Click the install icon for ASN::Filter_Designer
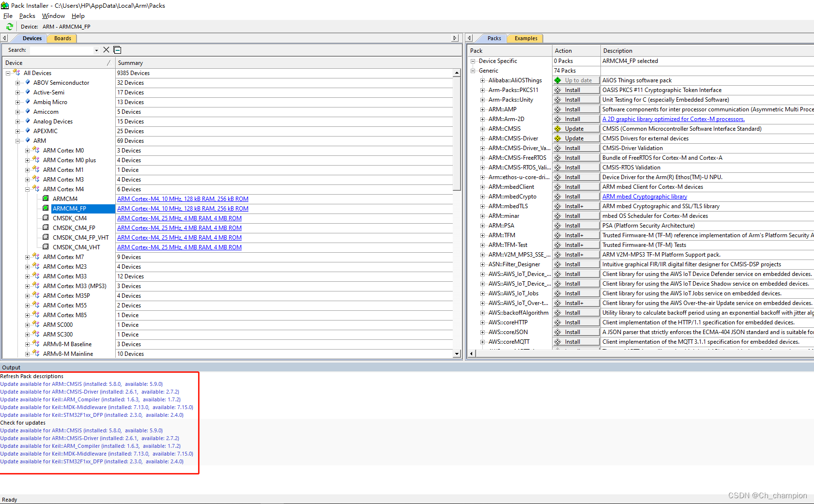814x504 pixels. [x=558, y=264]
